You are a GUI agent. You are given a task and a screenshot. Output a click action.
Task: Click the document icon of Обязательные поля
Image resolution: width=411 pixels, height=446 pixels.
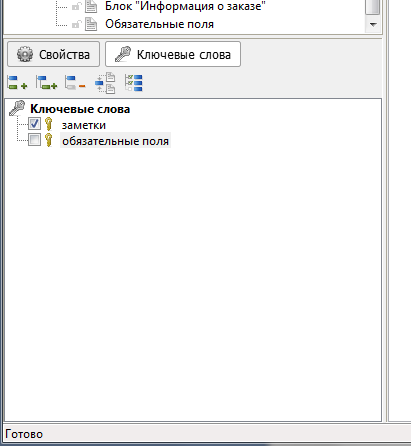pyautogui.click(x=91, y=24)
